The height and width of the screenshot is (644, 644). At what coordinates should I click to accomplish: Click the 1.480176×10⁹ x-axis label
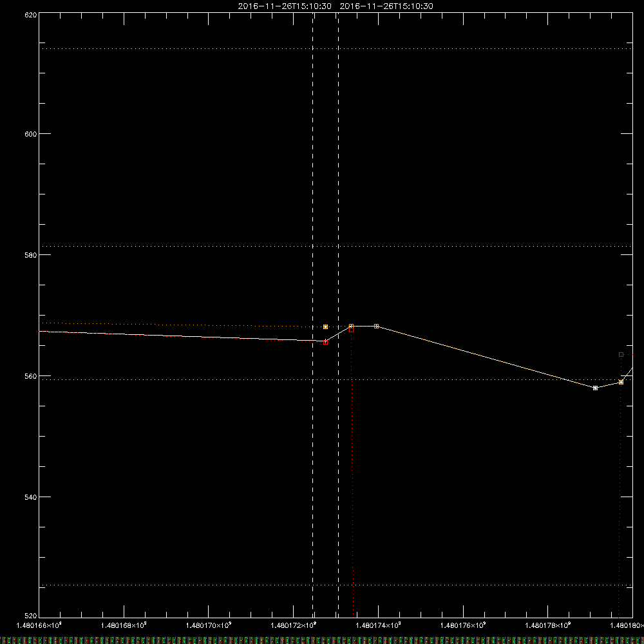[463, 625]
